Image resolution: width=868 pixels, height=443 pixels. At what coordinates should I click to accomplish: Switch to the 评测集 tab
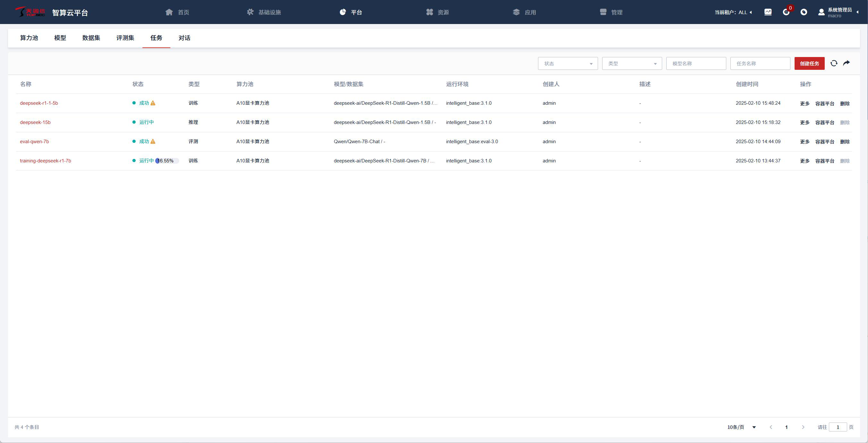coord(125,38)
